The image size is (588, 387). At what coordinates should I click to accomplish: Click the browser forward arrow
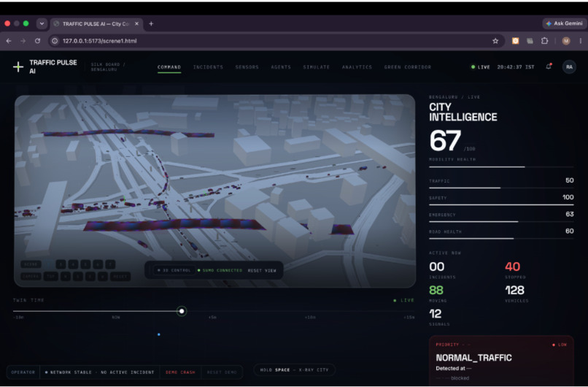(x=23, y=41)
